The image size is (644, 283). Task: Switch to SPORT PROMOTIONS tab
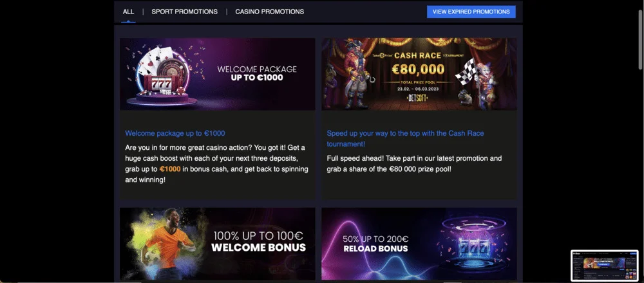(x=184, y=12)
